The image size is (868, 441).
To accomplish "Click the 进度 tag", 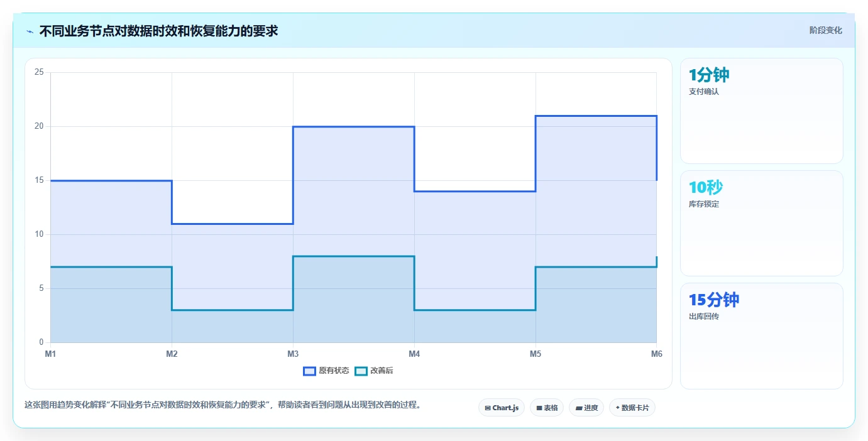I will click(x=586, y=408).
